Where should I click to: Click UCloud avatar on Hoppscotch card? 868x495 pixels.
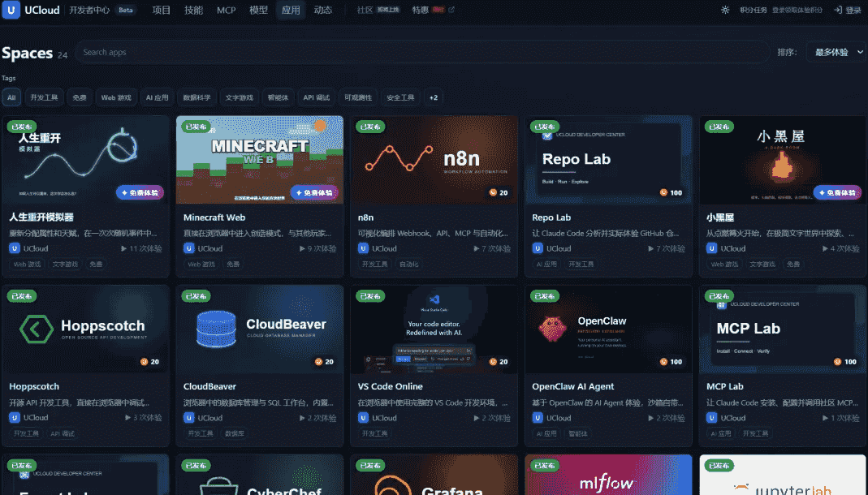click(15, 418)
